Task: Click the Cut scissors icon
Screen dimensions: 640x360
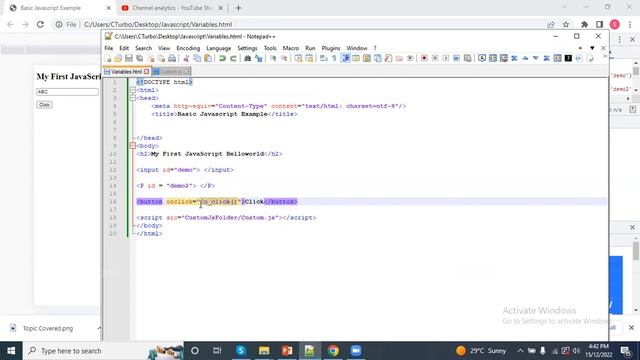Action: pyautogui.click(x=186, y=58)
